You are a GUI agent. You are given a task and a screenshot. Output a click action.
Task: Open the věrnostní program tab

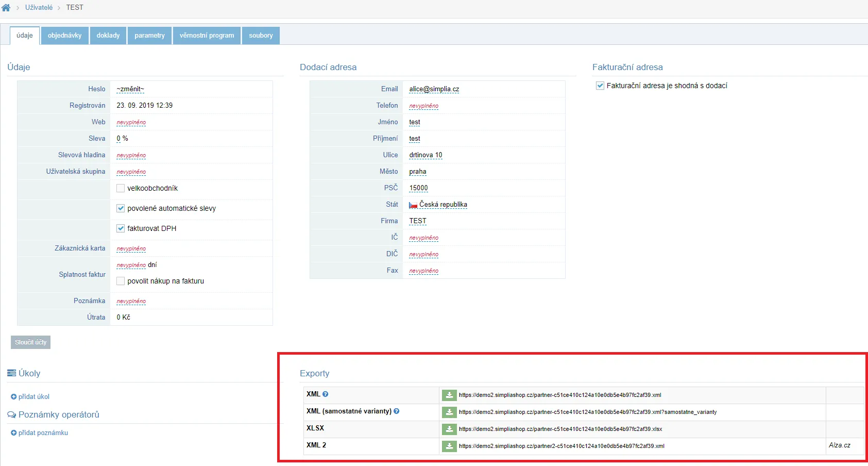coord(207,36)
